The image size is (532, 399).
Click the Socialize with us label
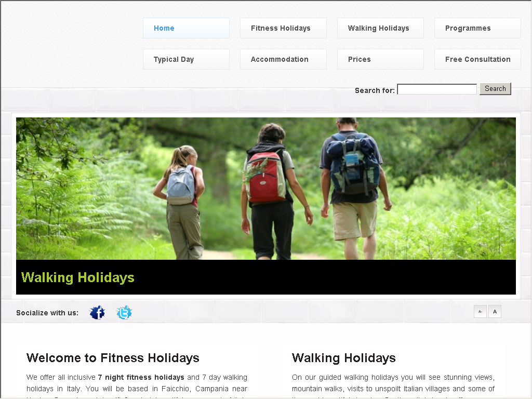[47, 313]
